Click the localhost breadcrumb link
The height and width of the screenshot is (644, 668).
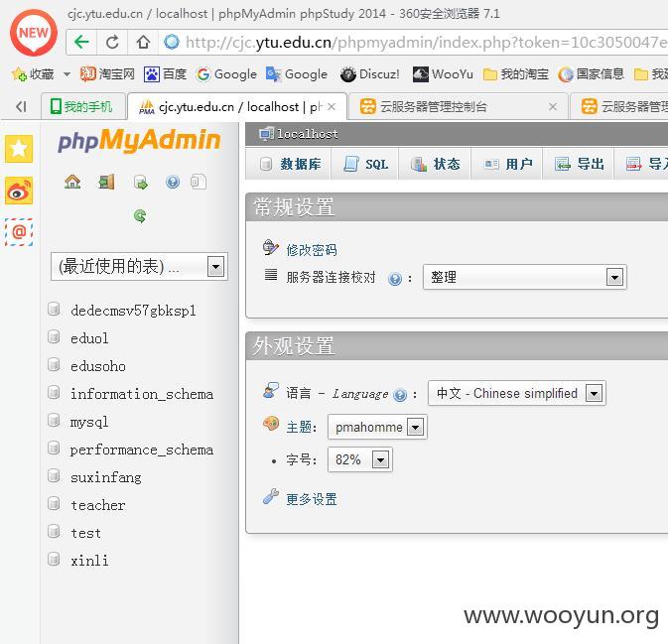[x=307, y=134]
